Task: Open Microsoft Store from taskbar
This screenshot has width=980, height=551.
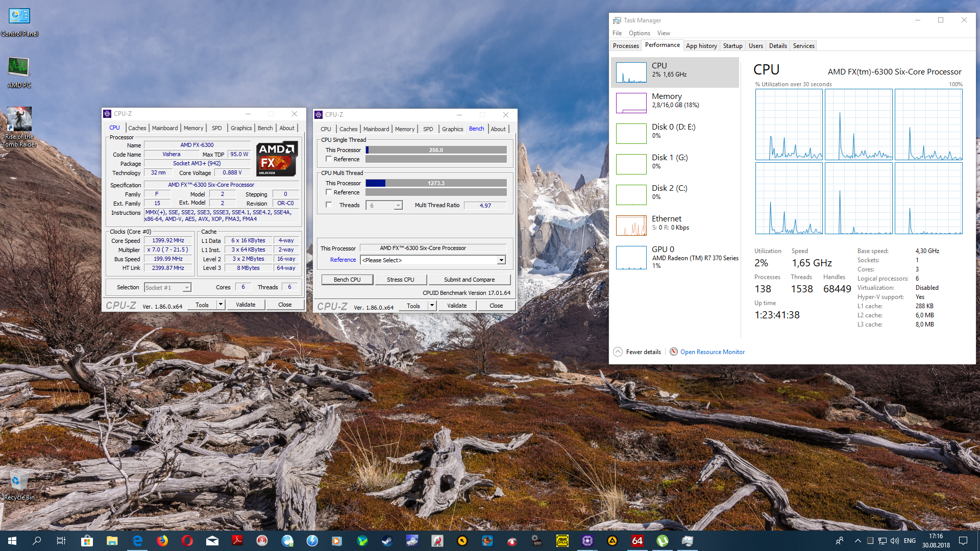Action: pos(87,541)
